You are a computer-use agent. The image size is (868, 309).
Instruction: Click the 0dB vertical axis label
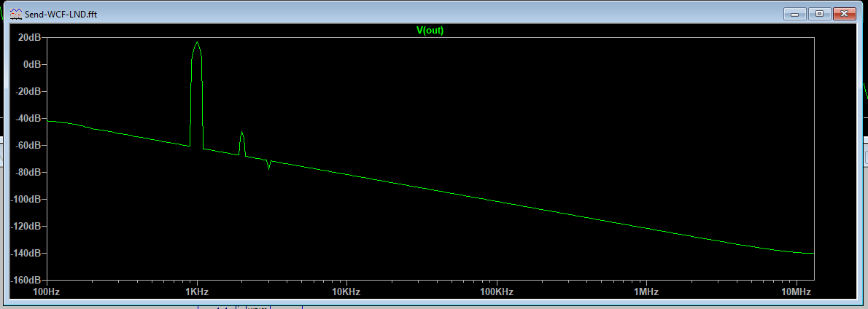point(31,65)
